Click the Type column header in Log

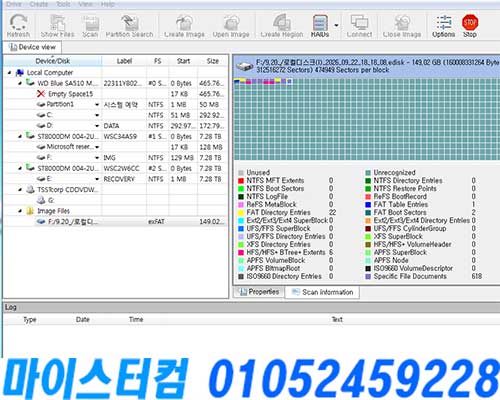point(30,319)
